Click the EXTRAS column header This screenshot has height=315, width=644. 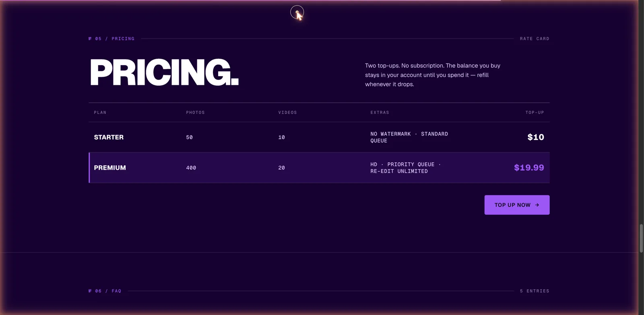pyautogui.click(x=380, y=113)
